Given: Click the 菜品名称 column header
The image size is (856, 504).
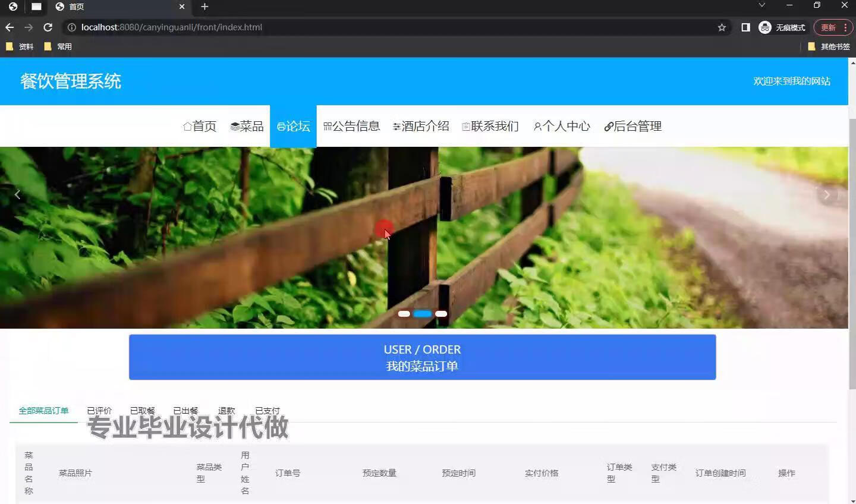Looking at the screenshot, I should pyautogui.click(x=29, y=473).
